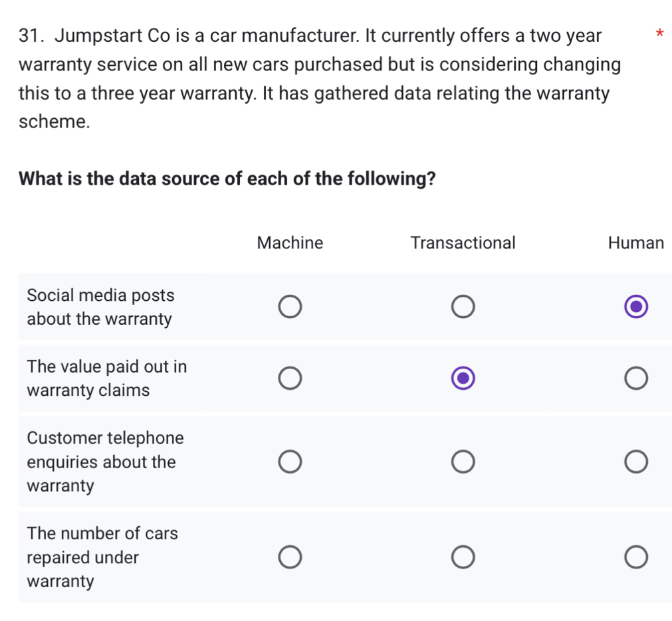Click the Human column header
The image size is (672, 621).
pos(635,243)
